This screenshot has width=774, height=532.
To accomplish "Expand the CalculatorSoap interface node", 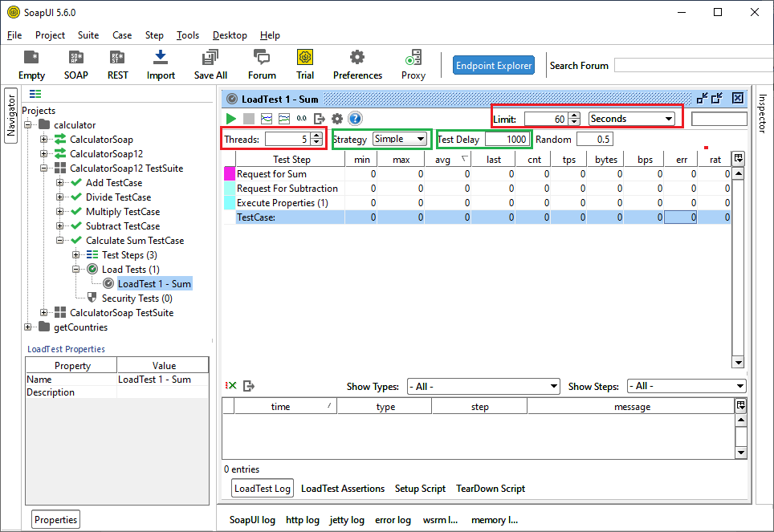I will 44,139.
